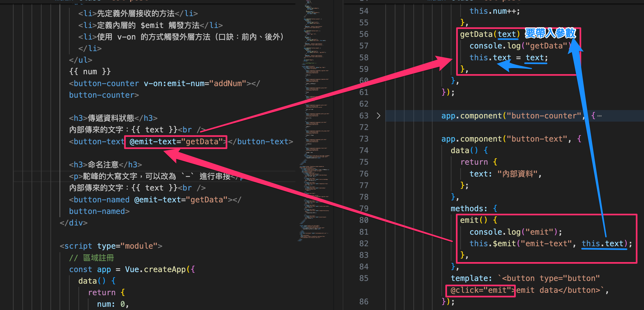Click the folded-code ellipsis after button-counter
Image resolution: width=644 pixels, height=310 pixels.
click(599, 116)
